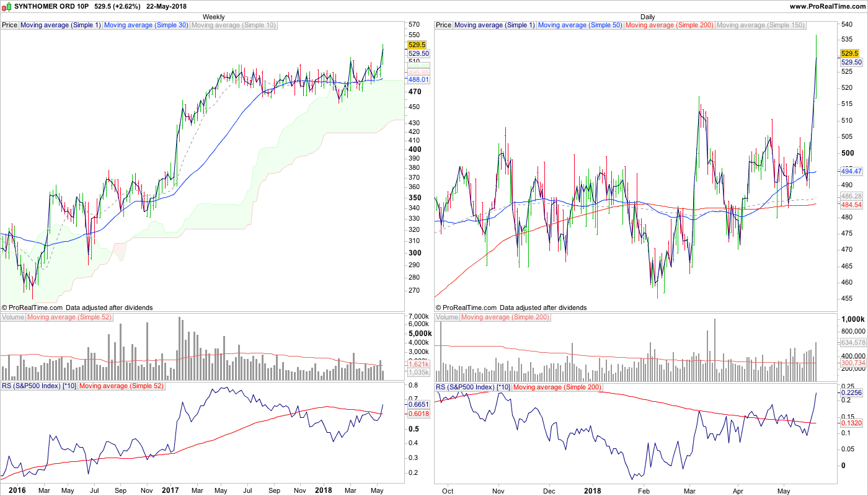
Task: Click the 488.01 blue value tag on Weekly axis
Action: 418,79
